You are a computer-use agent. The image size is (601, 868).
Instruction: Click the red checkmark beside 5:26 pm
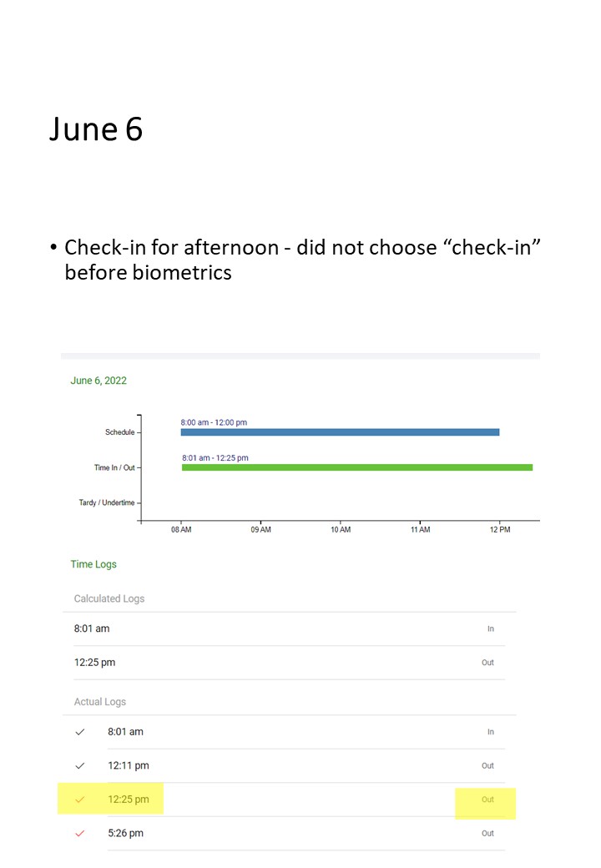coord(80,833)
